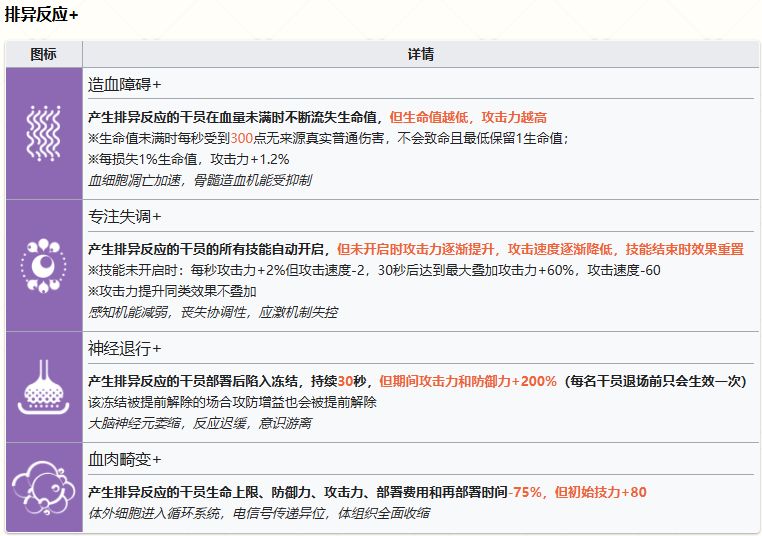Select the 血肉畸变+ title text
The image size is (762, 536).
coord(124,459)
